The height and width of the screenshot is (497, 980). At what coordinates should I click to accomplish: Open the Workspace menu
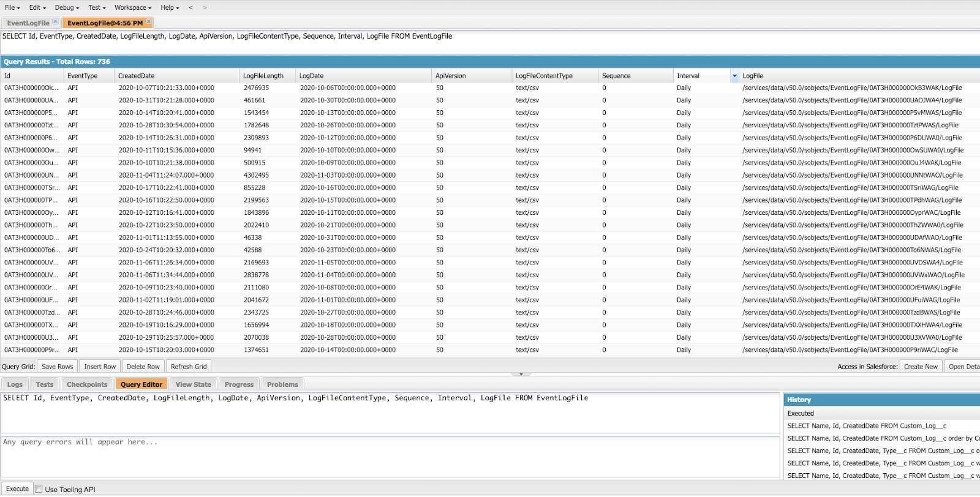(x=133, y=7)
